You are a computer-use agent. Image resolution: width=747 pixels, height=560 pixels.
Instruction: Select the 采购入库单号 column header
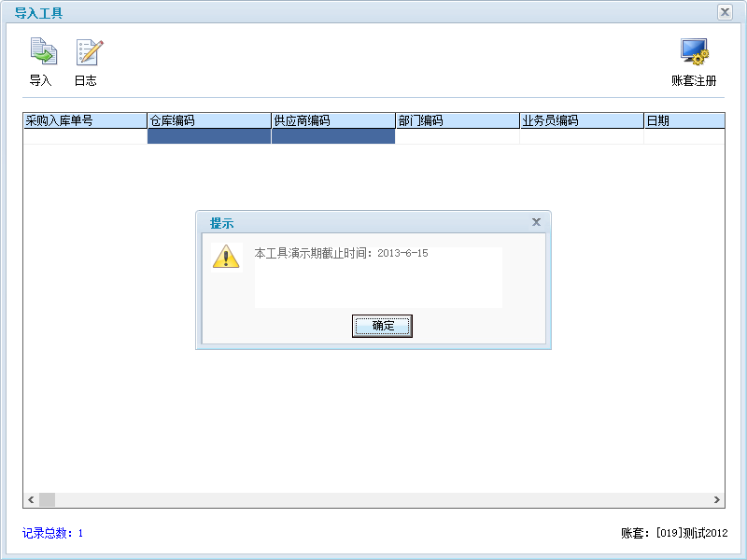click(85, 120)
